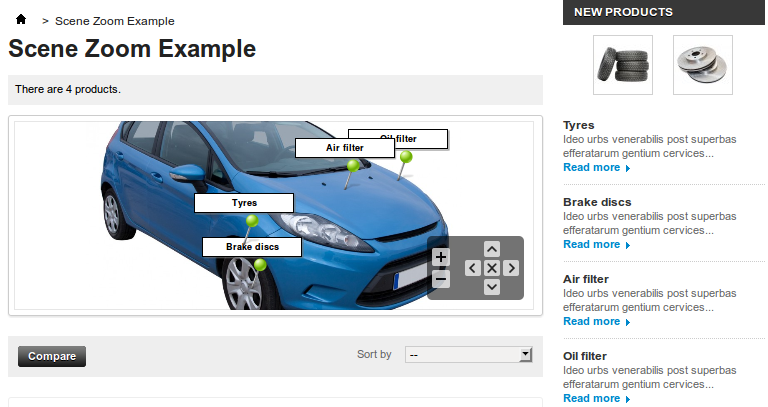Screen dimensions: 768x407
Task: Click green pin under Brake discs label
Action: coord(260,265)
